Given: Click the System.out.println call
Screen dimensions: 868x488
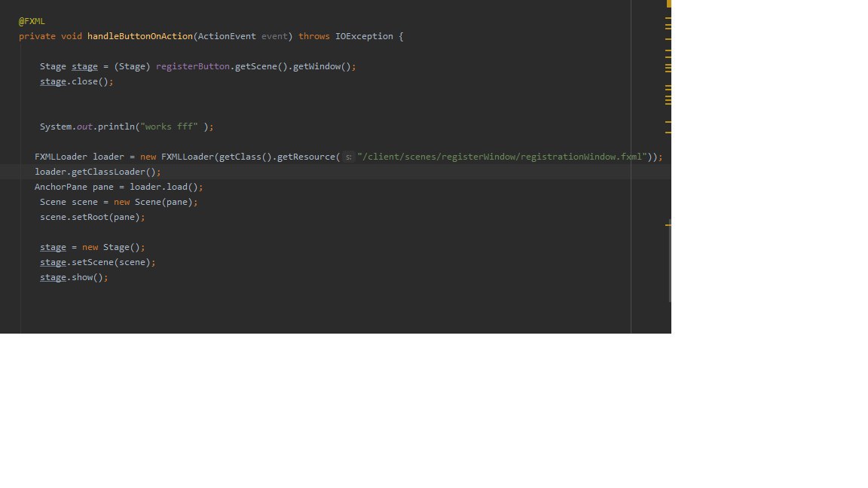Looking at the screenshot, I should coord(127,127).
